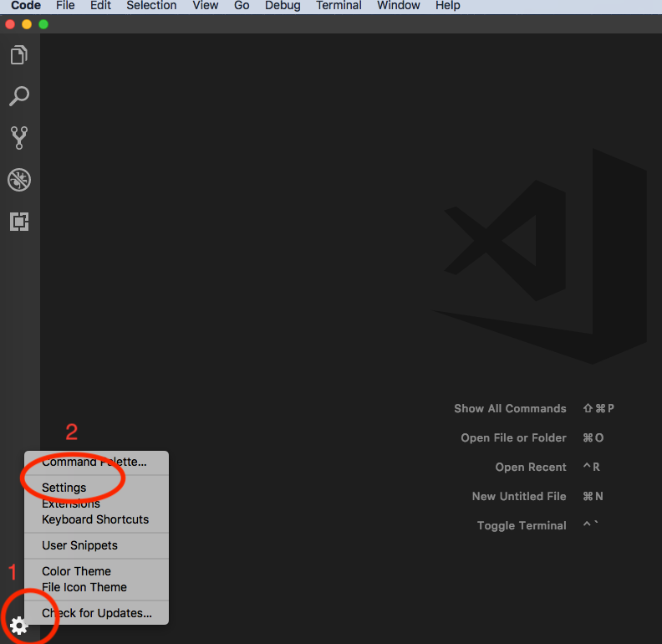Screen dimensions: 662x644
Task: Open the Explorer view icon
Action: pyautogui.click(x=19, y=55)
